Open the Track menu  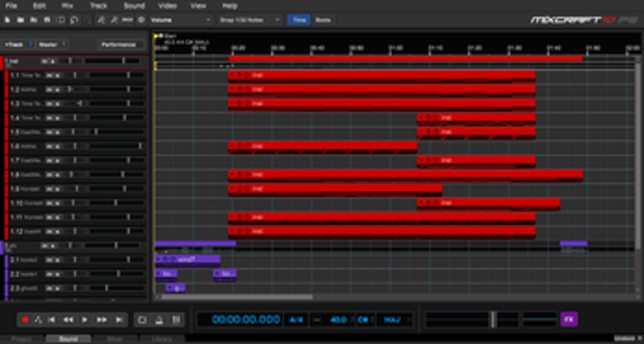coord(98,6)
